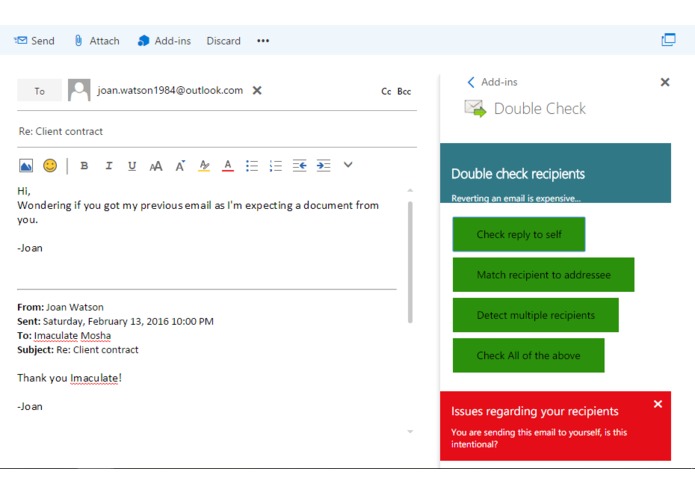
Task: Toggle underline formatting
Action: (132, 166)
